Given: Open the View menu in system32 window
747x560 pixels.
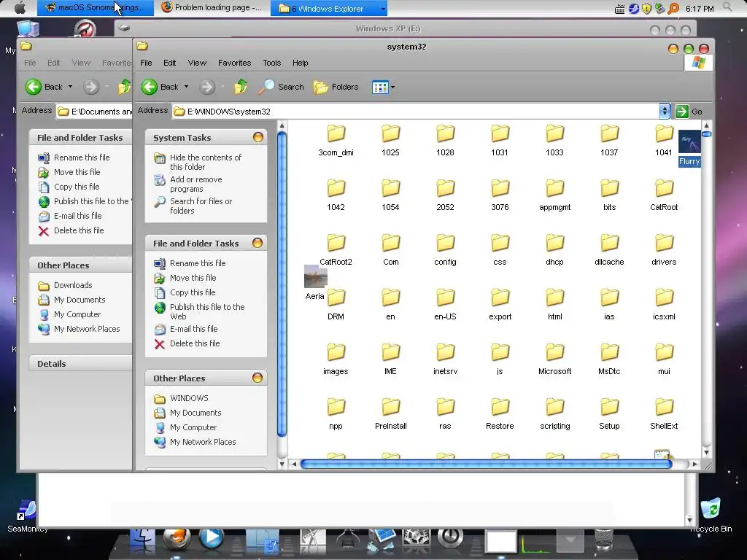Looking at the screenshot, I should 197,63.
